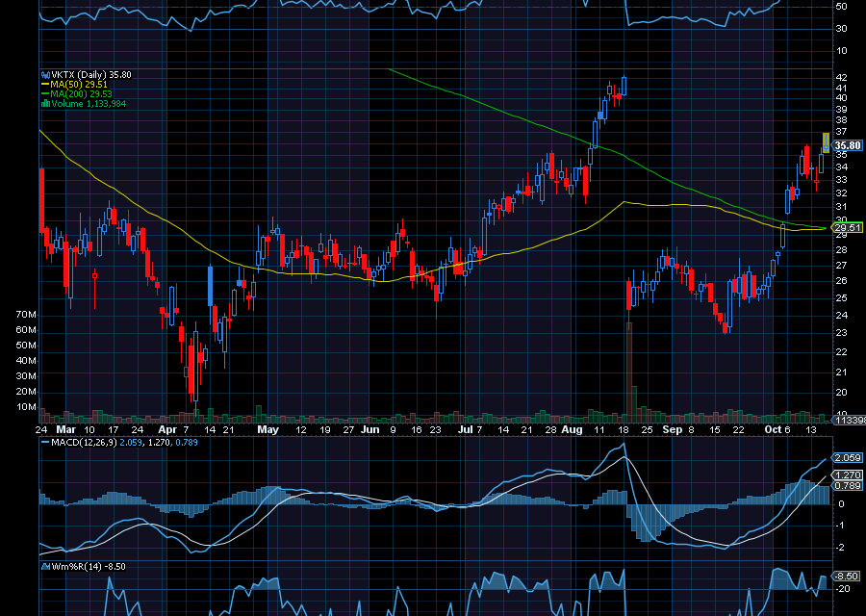Click the May label on date axis

coord(267,429)
